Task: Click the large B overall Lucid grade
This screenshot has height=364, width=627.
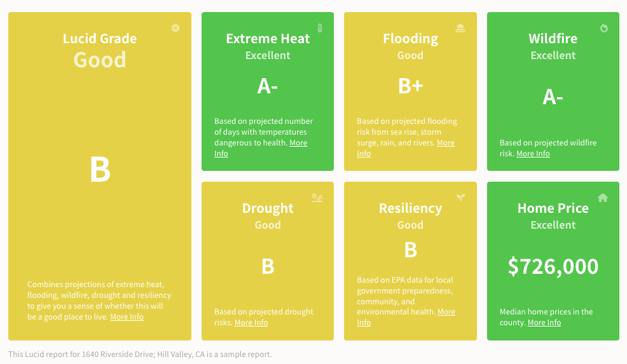Action: pos(100,170)
